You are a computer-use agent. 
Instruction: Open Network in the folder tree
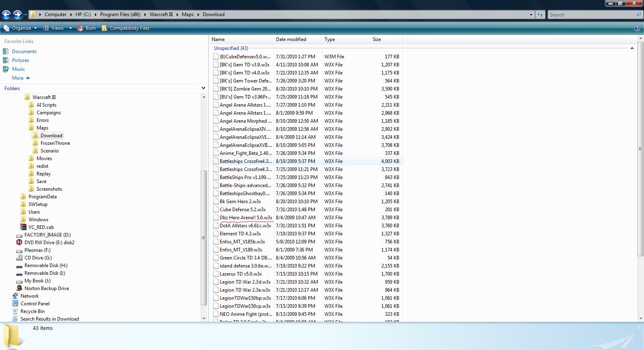tap(29, 296)
